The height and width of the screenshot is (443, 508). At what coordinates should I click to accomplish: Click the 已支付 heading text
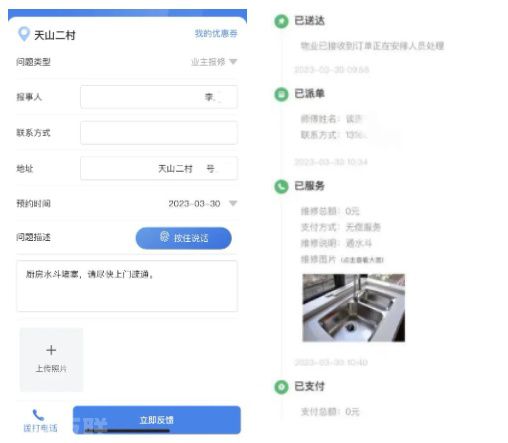point(309,386)
